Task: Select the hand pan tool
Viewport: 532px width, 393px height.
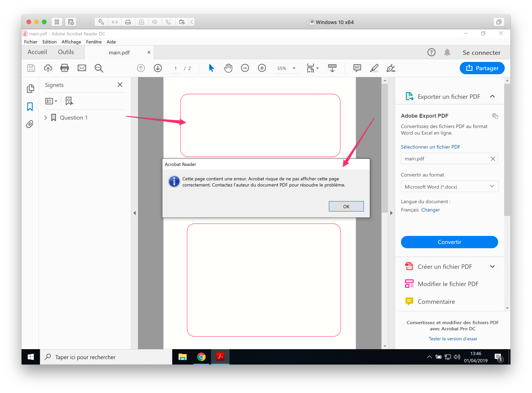Action: (x=228, y=68)
